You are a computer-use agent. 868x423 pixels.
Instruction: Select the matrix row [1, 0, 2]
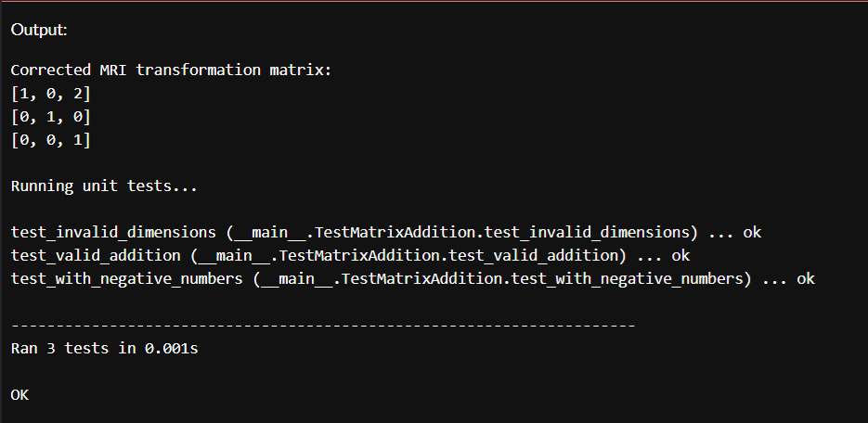[50, 94]
